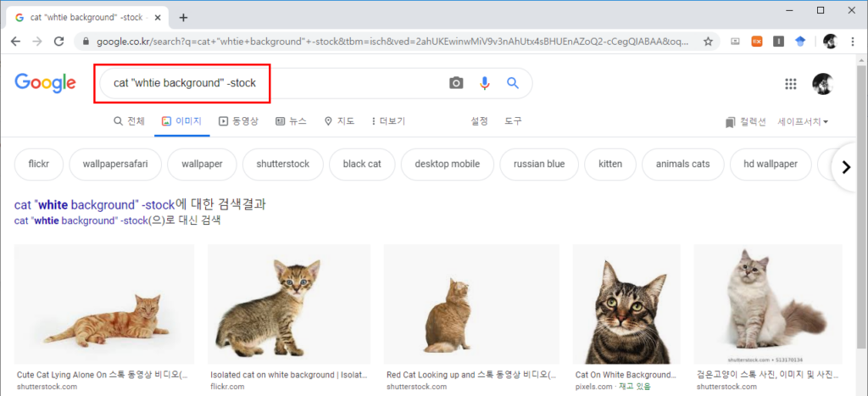This screenshot has height=396, width=868.
Task: Reload the page in the browser toolbar
Action: tap(59, 42)
